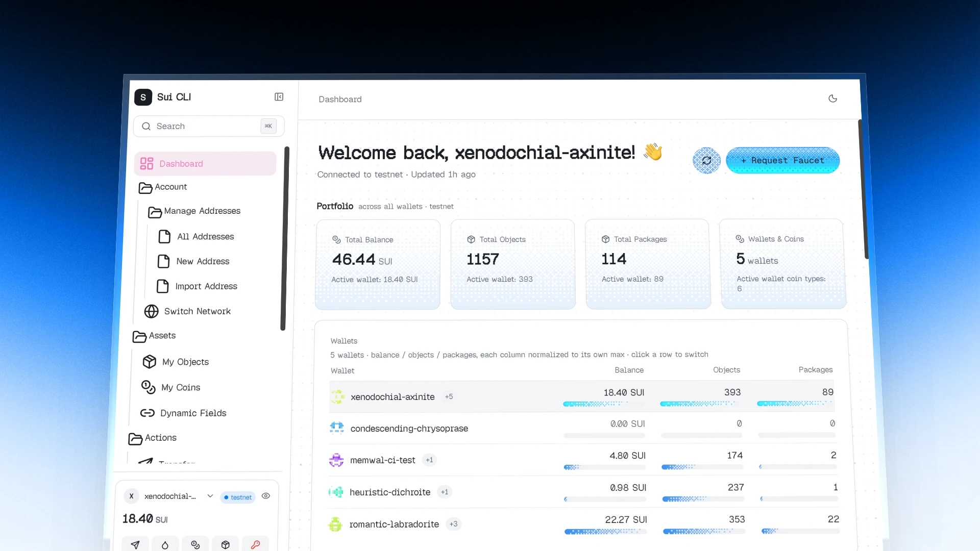
Task: Collapse the sidebar panel icon
Action: [279, 97]
